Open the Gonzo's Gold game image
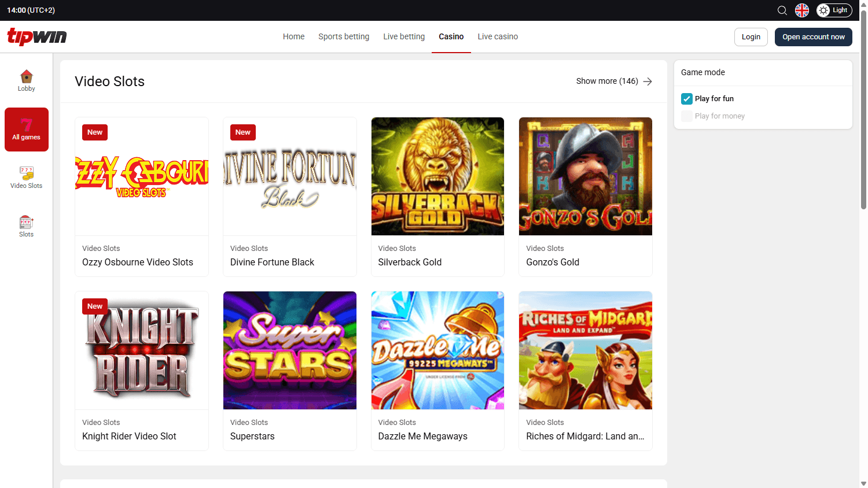 [x=586, y=176]
